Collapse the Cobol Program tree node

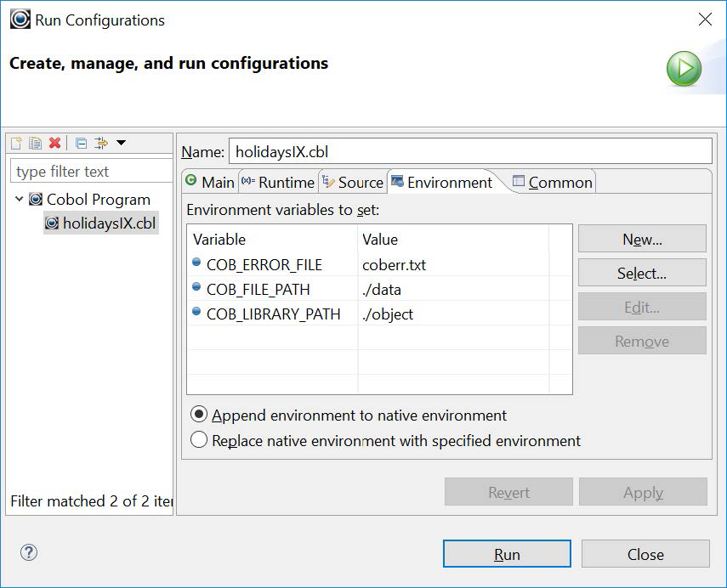click(20, 199)
